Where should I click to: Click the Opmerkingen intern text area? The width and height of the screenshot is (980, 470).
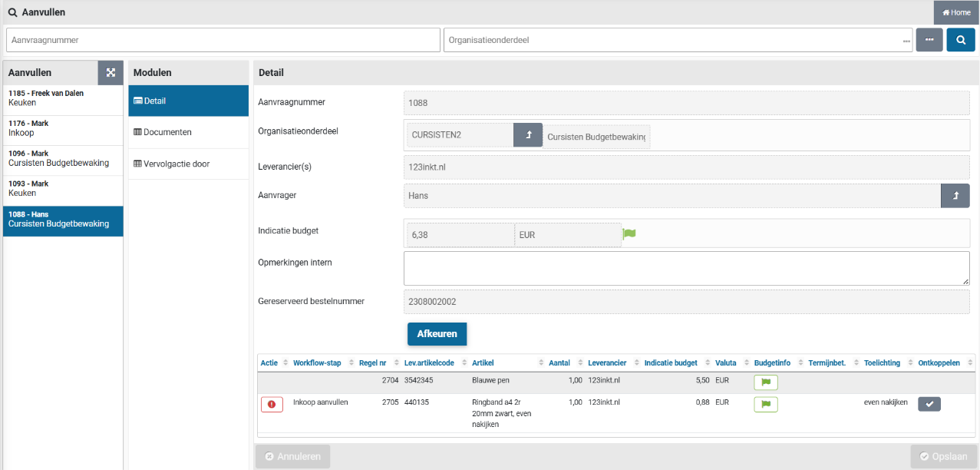pyautogui.click(x=686, y=269)
